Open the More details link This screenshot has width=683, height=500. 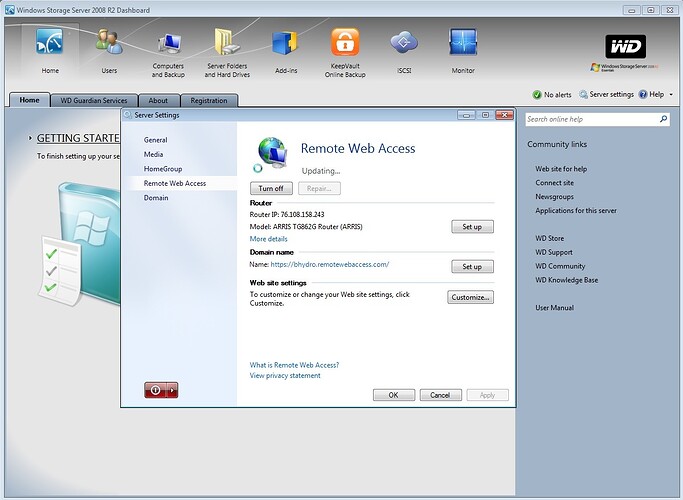tap(268, 239)
